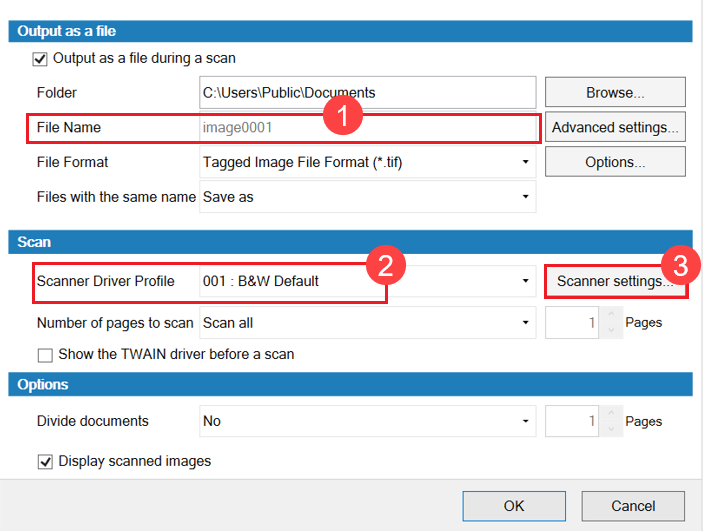Open the Divide documents dropdown
The width and height of the screenshot is (703, 531).
pyautogui.click(x=368, y=421)
